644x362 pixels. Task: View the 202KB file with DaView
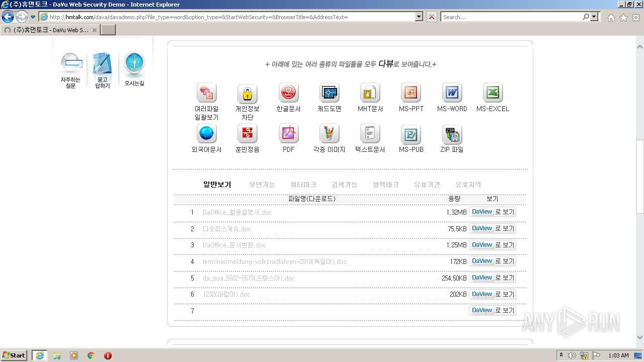coord(493,294)
